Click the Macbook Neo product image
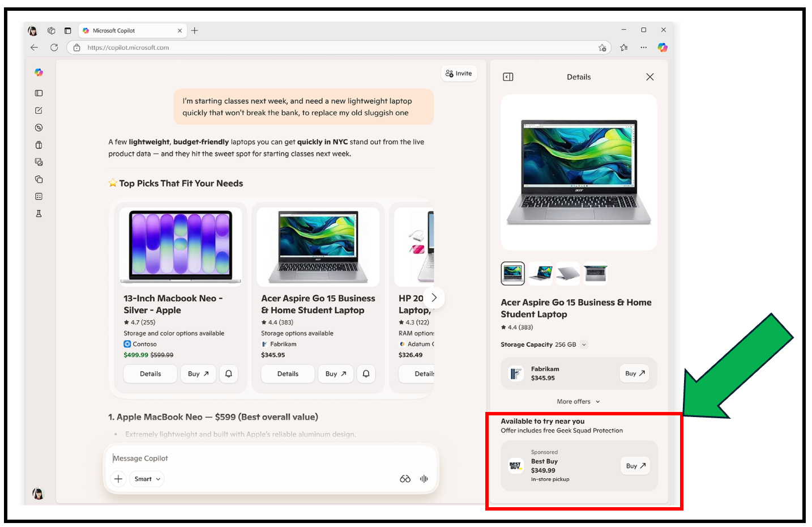Screen dimensions: 812x527 pos(181,247)
